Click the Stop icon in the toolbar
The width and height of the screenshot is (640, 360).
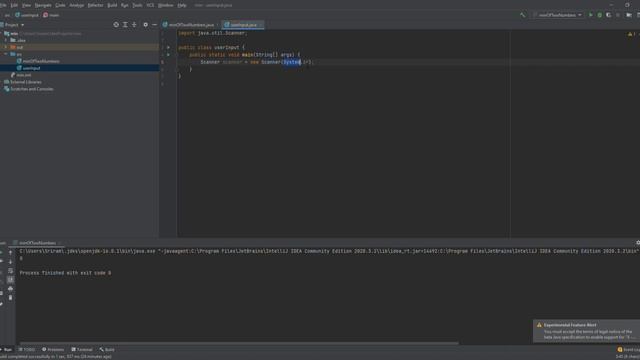pyautogui.click(x=618, y=15)
